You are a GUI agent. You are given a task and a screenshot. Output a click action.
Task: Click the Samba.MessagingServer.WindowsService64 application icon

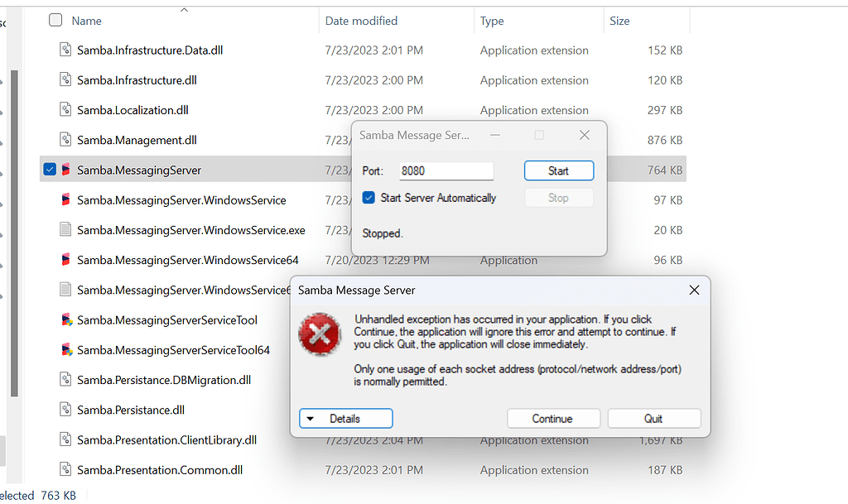click(65, 260)
